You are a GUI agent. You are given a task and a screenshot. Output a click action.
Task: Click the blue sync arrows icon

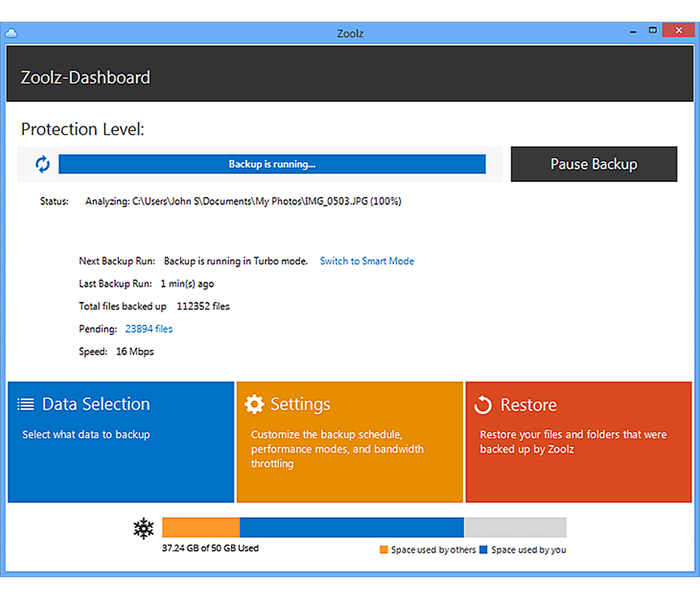tap(43, 164)
